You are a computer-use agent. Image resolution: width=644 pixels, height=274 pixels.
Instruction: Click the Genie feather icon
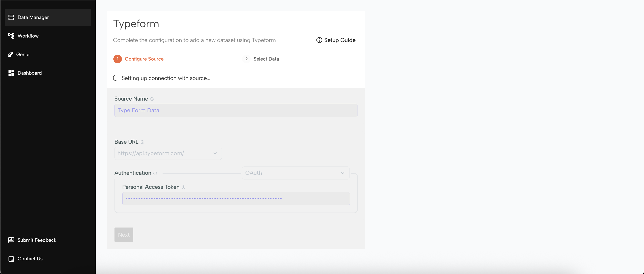point(10,55)
